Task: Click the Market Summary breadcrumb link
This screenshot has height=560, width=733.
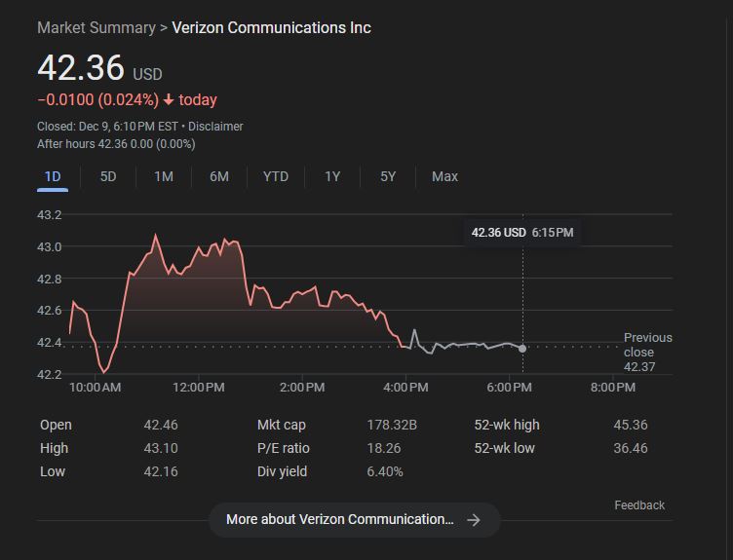Action: 96,28
